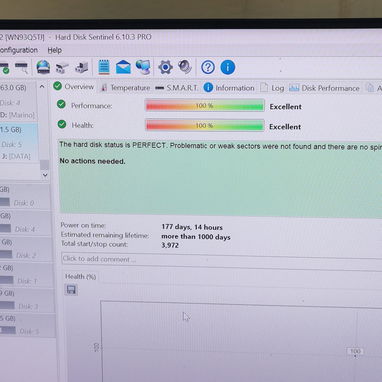This screenshot has height=382, width=382.
Task: Click the 'Health (%)' graph label
Action: coord(81,276)
